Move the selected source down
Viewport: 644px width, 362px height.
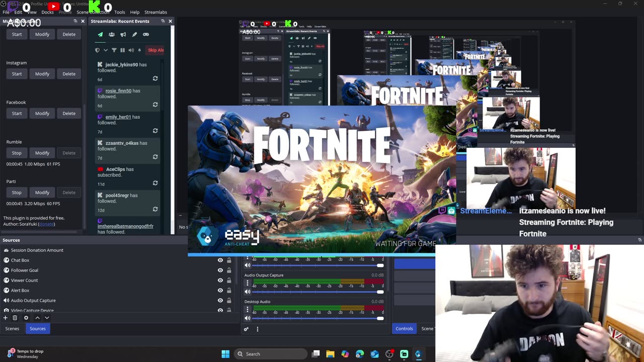click(x=47, y=318)
